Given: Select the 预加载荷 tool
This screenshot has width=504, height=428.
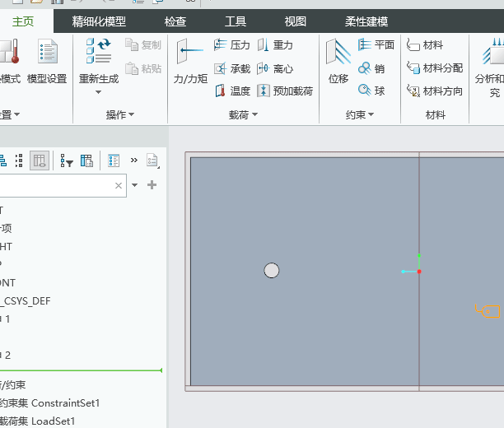Looking at the screenshot, I should (285, 91).
